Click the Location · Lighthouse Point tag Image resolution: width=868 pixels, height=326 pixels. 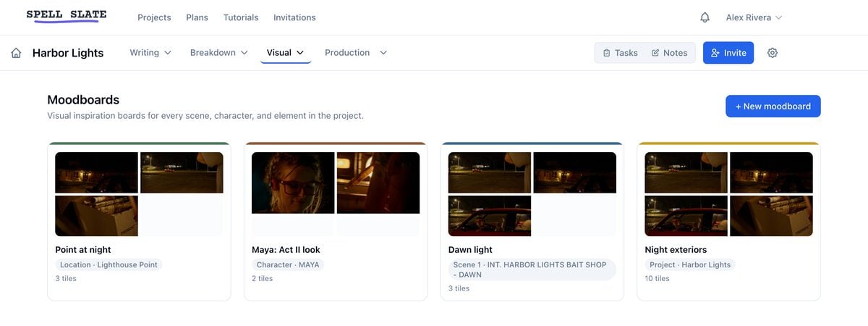coord(109,265)
